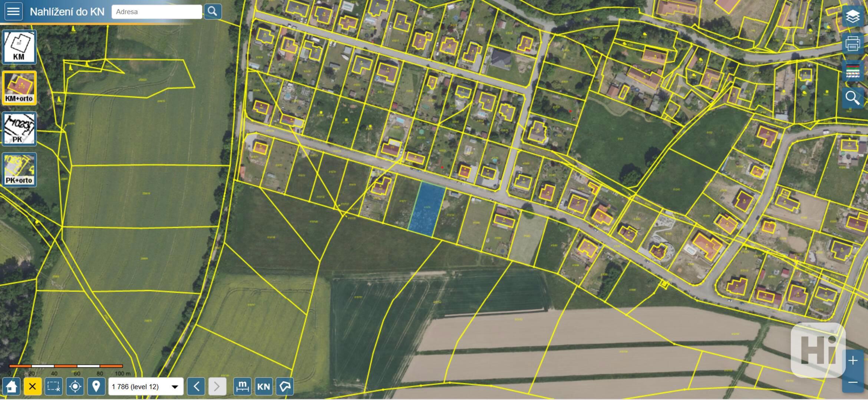Zoom in with the plus button
Screen dimensions: 868x400
tap(852, 360)
